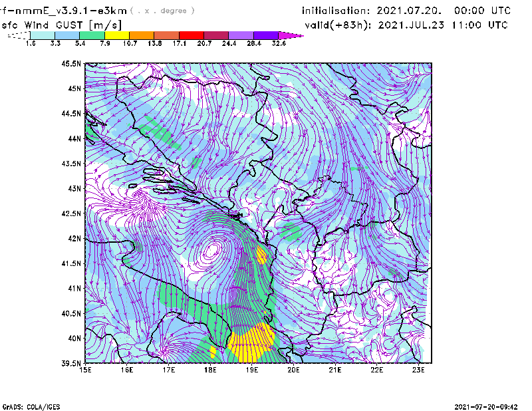Select the yellow 7.9–10.7 legend swatch
Image resolution: width=532 pixels, height=411 pixels.
pos(117,35)
